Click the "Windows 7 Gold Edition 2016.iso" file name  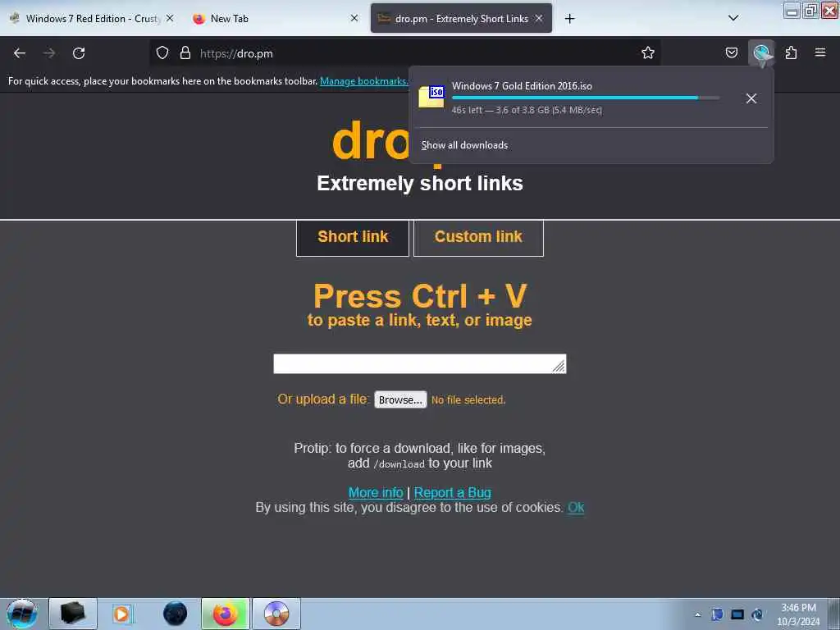coord(522,85)
